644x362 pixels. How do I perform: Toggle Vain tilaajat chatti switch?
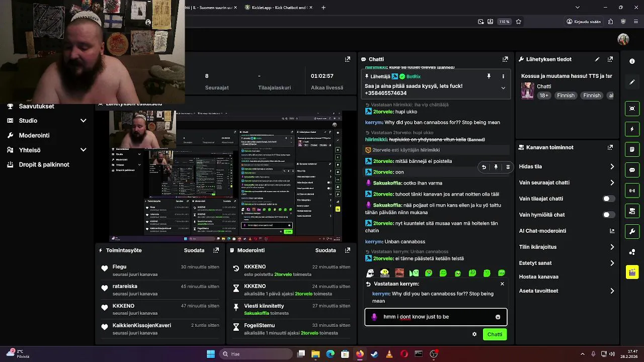coord(609,199)
